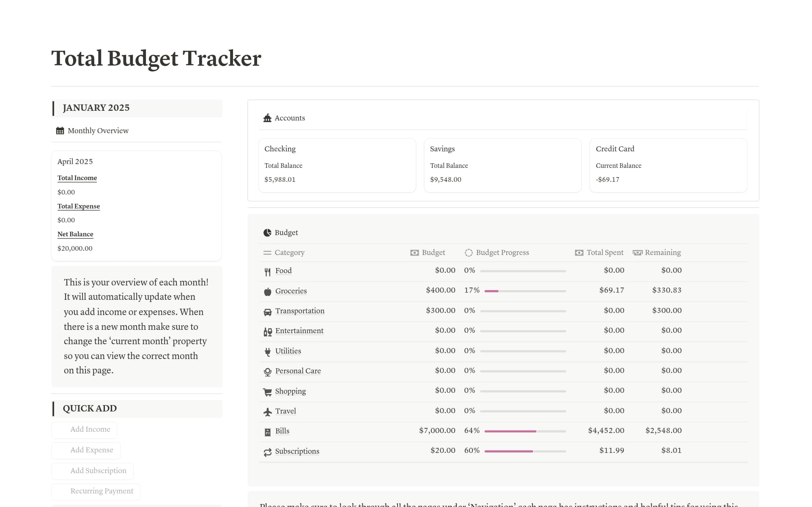Click the plug icon next to Utilities
The height and width of the screenshot is (507, 812).
(268, 351)
